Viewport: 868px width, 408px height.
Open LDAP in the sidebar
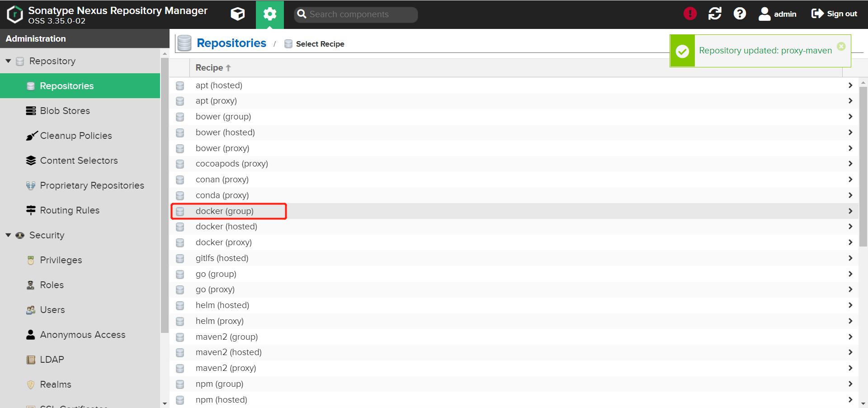pyautogui.click(x=80, y=360)
